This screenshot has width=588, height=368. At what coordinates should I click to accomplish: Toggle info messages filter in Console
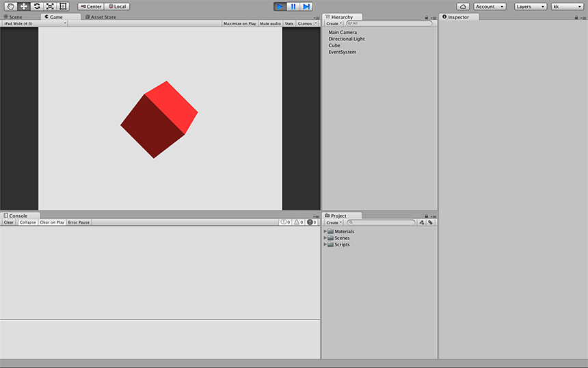pyautogui.click(x=285, y=222)
